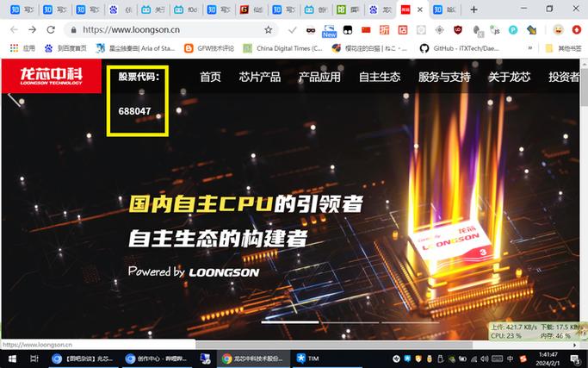Open the 投资者 menu item

tap(564, 77)
